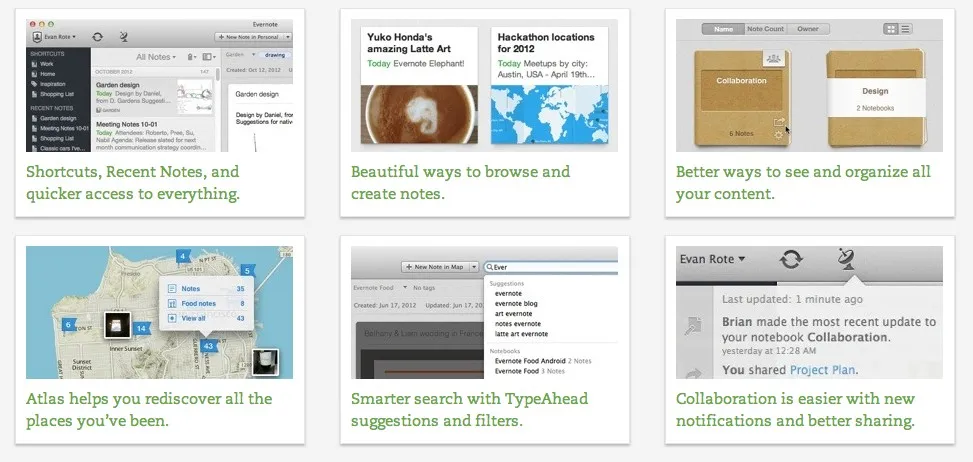The width and height of the screenshot is (973, 462).
Task: Choose 'evernote blog' search suggestion
Action: pyautogui.click(x=516, y=304)
